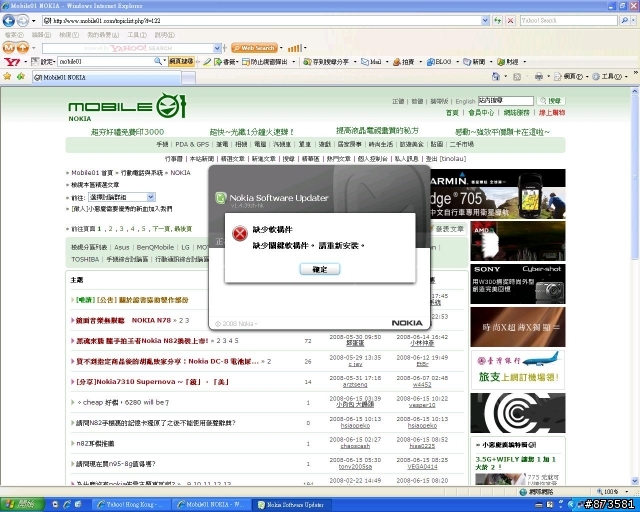Click the Mobile01 green logo

(x=127, y=107)
